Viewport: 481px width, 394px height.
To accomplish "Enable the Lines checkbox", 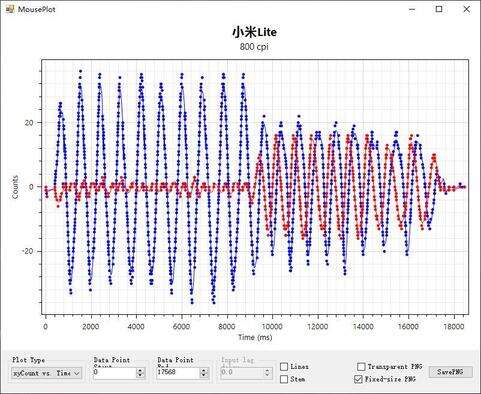I will (x=284, y=367).
